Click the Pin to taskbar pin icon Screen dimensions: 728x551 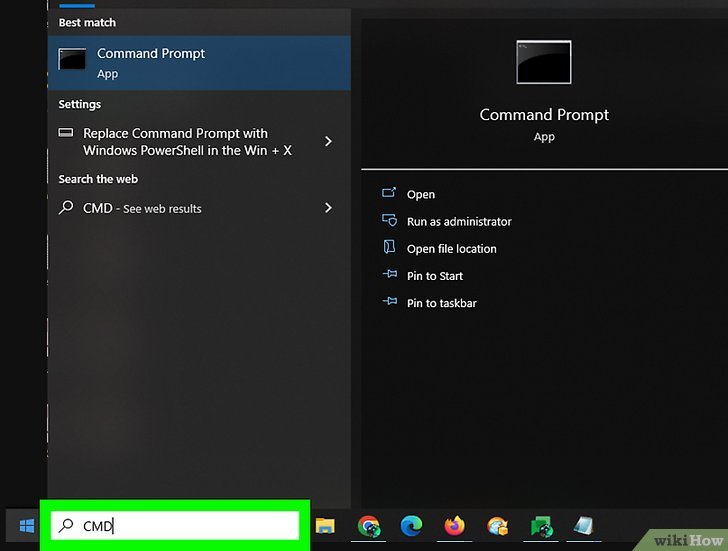click(x=390, y=301)
